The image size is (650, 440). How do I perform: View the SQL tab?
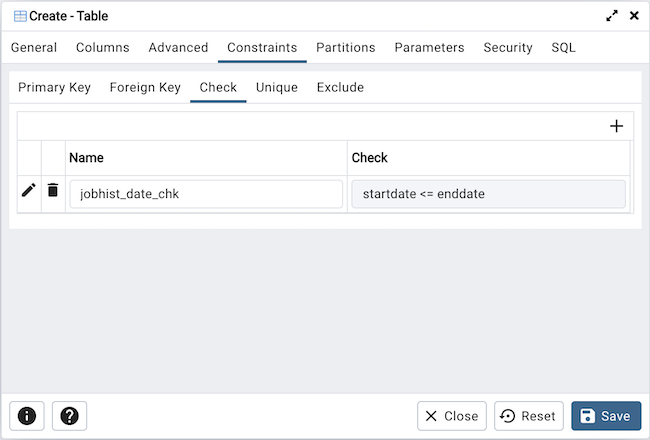(x=563, y=47)
